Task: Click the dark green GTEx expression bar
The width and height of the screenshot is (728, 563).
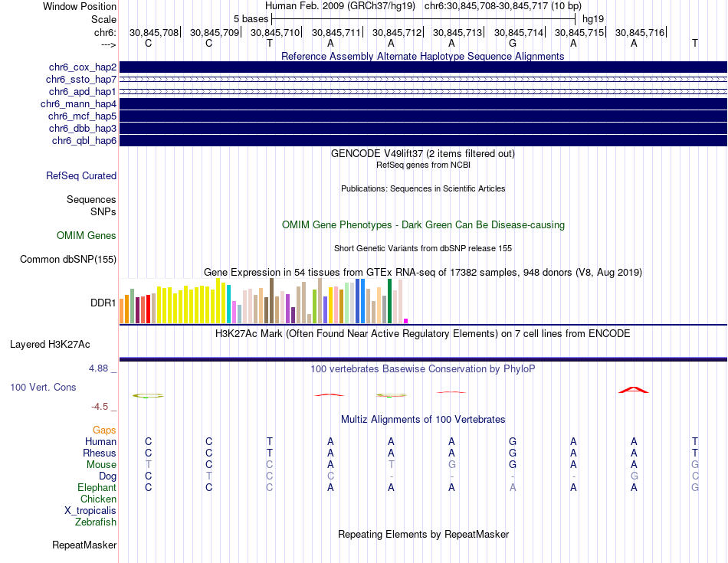Action: (389, 301)
